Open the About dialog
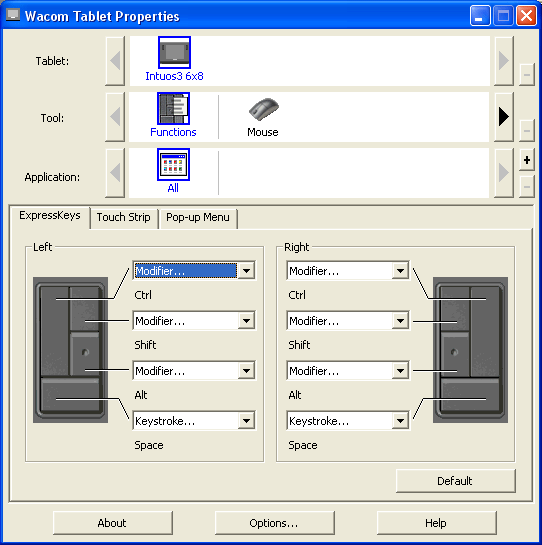The width and height of the screenshot is (542, 545). point(113,523)
